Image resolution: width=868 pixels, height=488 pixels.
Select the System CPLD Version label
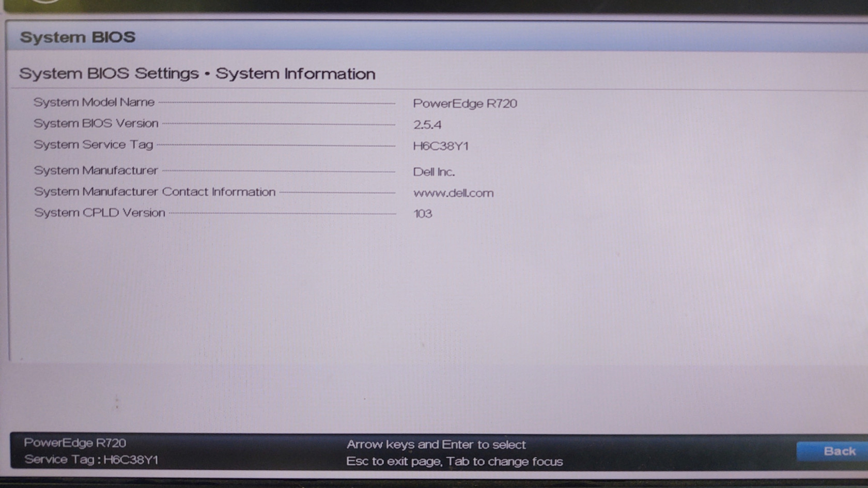coord(100,213)
